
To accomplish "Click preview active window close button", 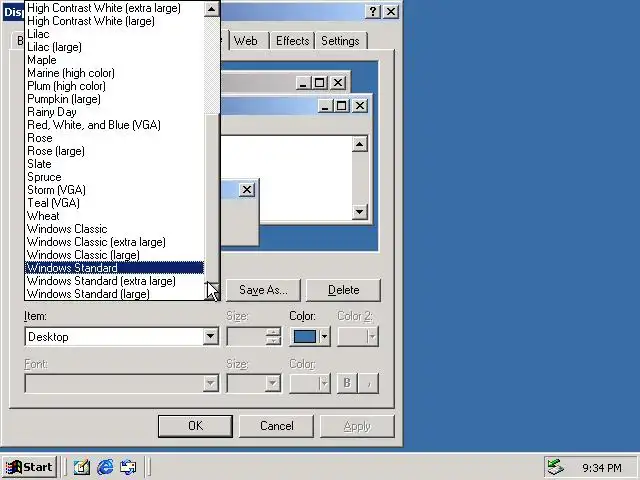I will 360,106.
